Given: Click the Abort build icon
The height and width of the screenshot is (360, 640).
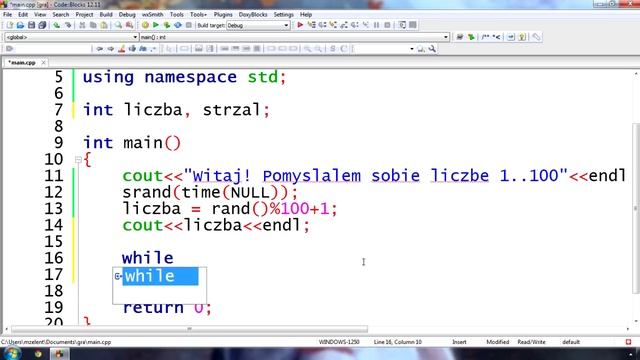Looking at the screenshot, I should point(189,25).
